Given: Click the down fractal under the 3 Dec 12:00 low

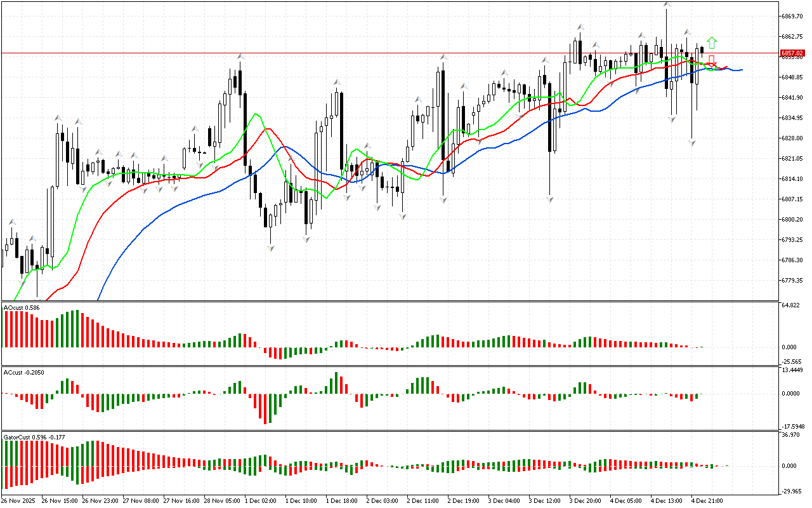Looking at the screenshot, I should click(x=550, y=199).
